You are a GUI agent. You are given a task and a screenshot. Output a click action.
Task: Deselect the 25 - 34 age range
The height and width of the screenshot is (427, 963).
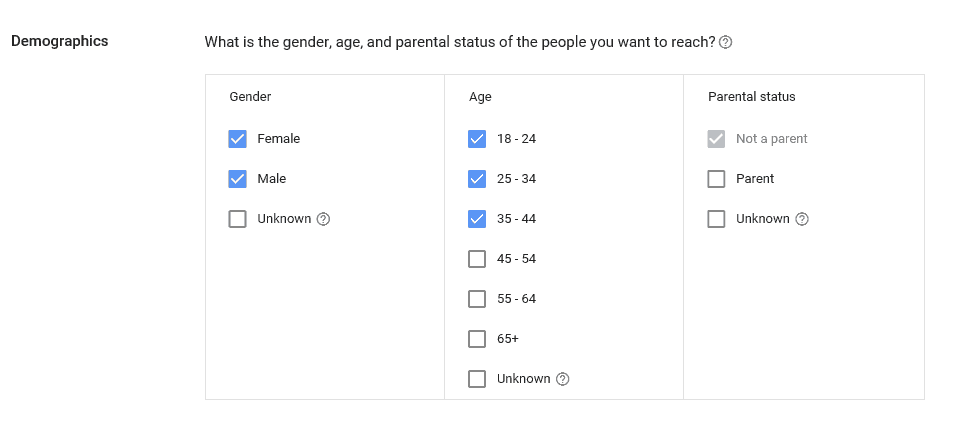477,179
